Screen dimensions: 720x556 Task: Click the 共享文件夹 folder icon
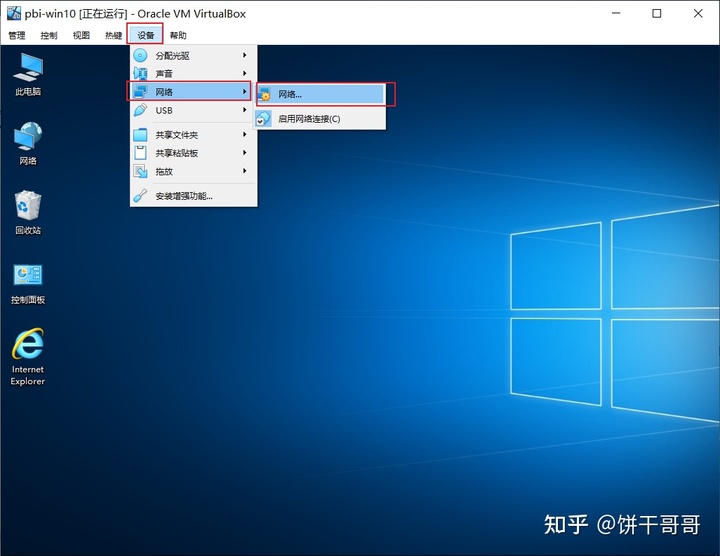[x=140, y=135]
